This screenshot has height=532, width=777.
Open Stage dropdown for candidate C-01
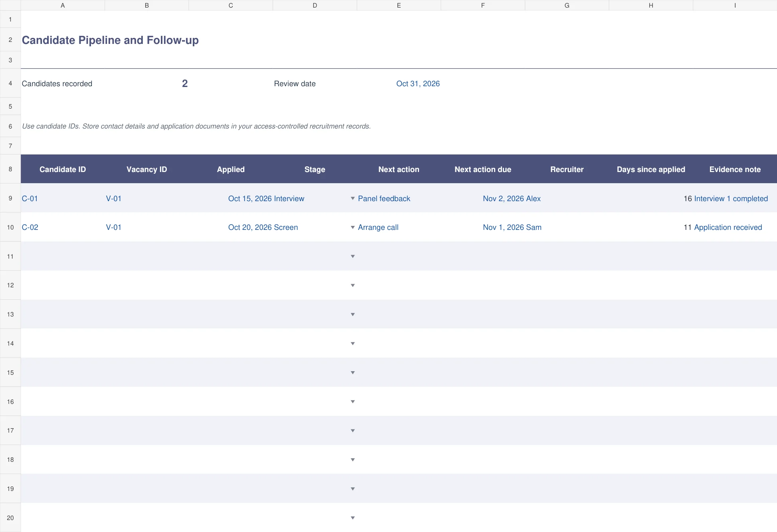click(x=352, y=198)
